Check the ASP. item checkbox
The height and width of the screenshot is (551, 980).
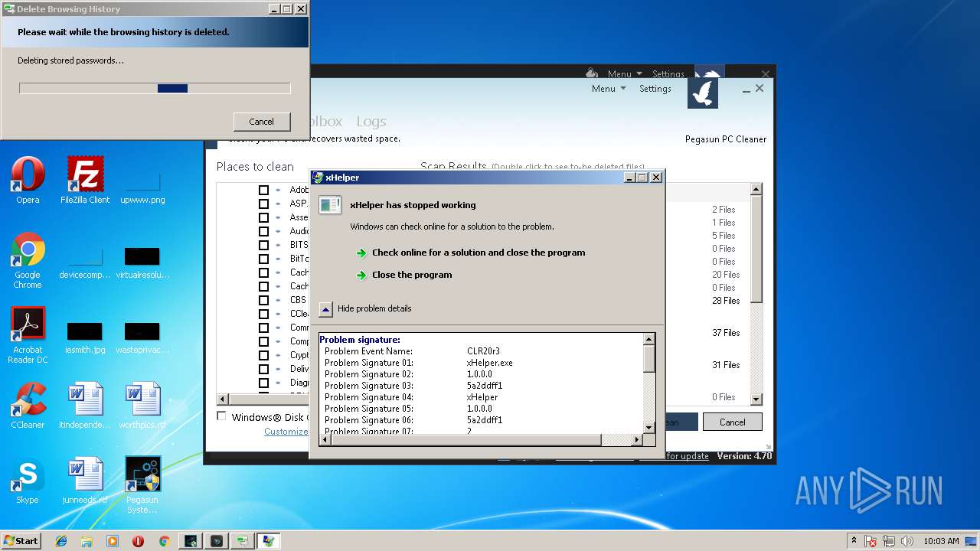tap(263, 204)
